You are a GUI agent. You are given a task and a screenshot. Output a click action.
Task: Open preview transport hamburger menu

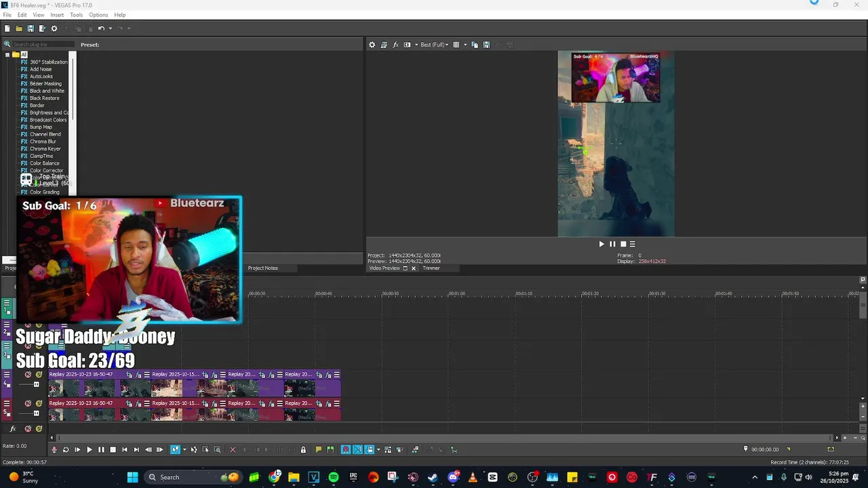[x=633, y=244]
